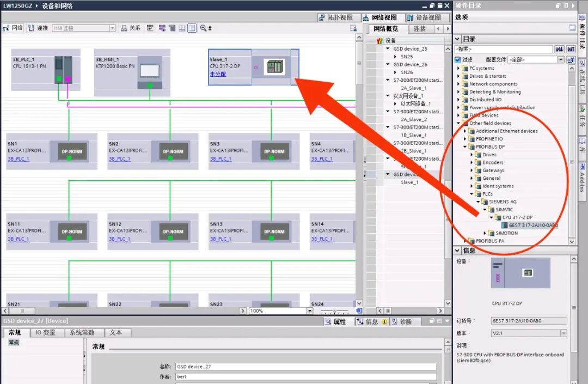Click the icon at the toolbar's right end
The image size is (588, 384).
[353, 28]
